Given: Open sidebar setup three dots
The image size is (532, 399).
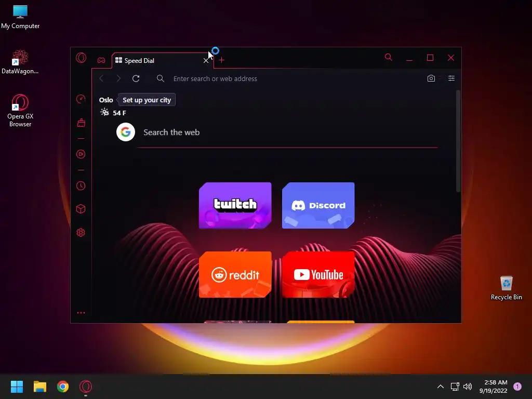Looking at the screenshot, I should point(81,313).
